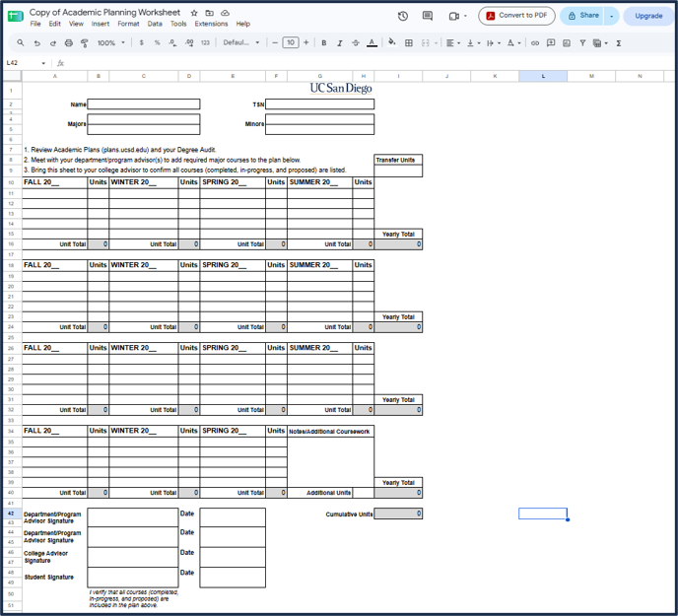This screenshot has height=616, width=678.
Task: Format selection as currency
Action: point(141,42)
